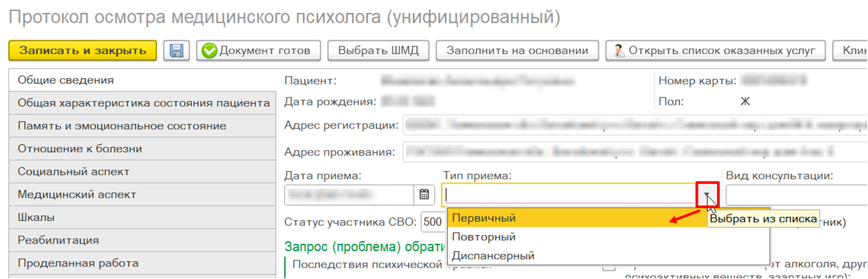868x279 pixels.
Task: Open the Отношение к болезни tab
Action: tap(80, 149)
